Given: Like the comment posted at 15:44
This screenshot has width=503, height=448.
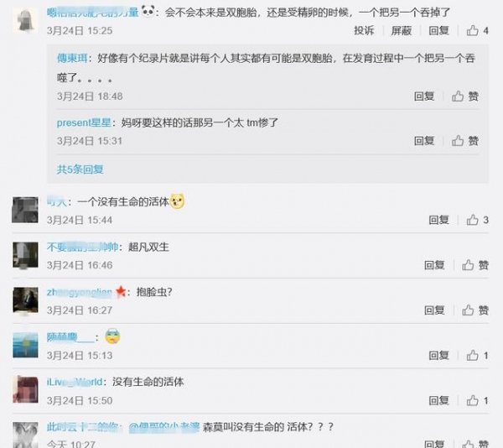Looking at the screenshot, I should pos(477,220).
